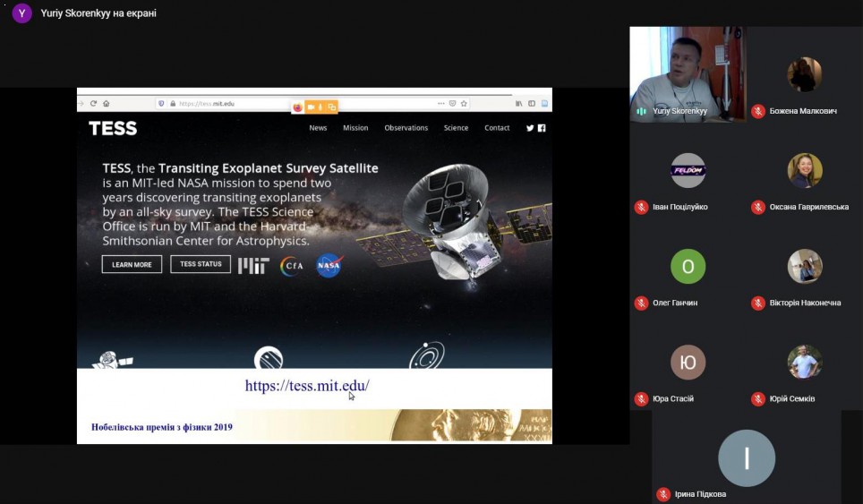Viewport: 863px width, 504px height.
Task: Open the Contact menu item
Action: tap(497, 128)
